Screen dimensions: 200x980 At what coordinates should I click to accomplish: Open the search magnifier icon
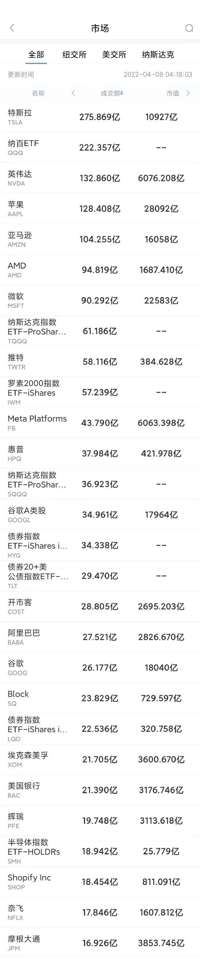pyautogui.click(x=189, y=28)
